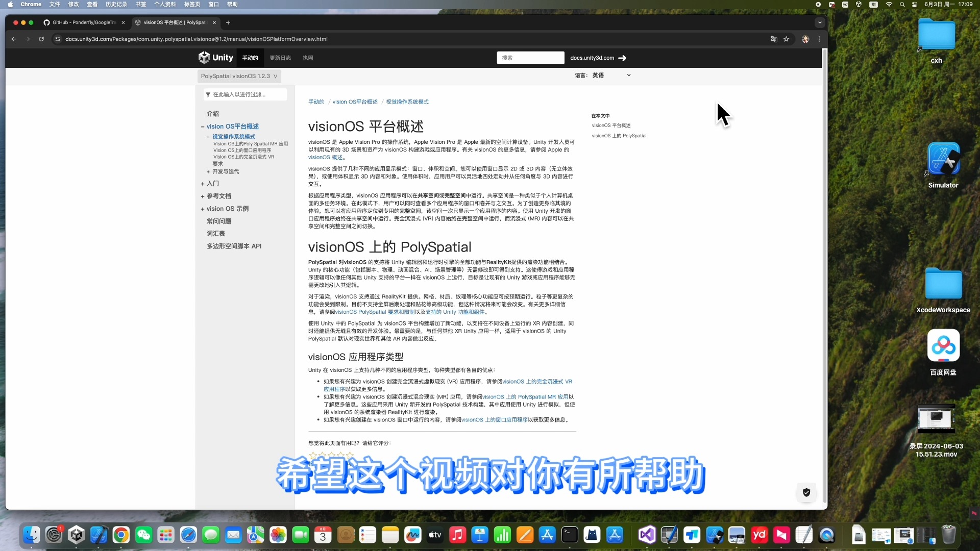Switch to the GitHub Ponderfly tab
The width and height of the screenshot is (980, 551).
(x=84, y=22)
